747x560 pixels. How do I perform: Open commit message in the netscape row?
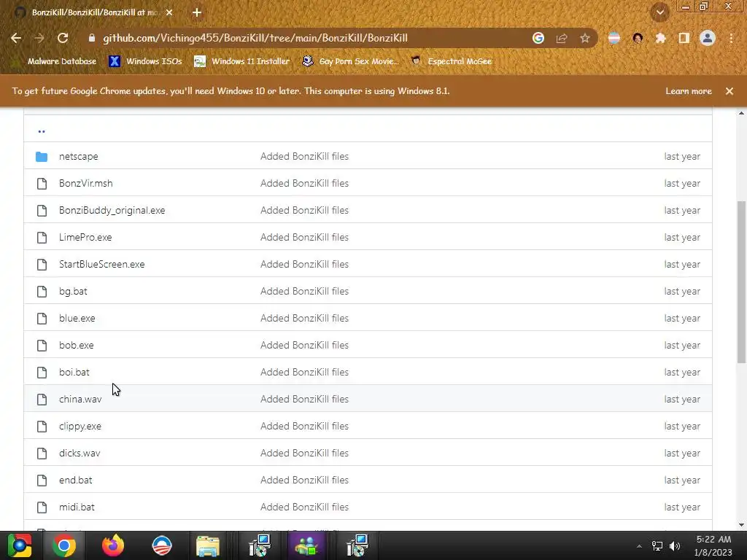[304, 156]
